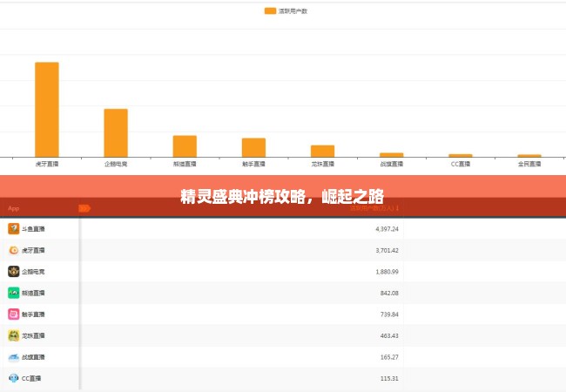Click the 熊猫直播 axis label under the chart
Image resolution: width=566 pixels, height=392 pixels.
click(x=185, y=165)
